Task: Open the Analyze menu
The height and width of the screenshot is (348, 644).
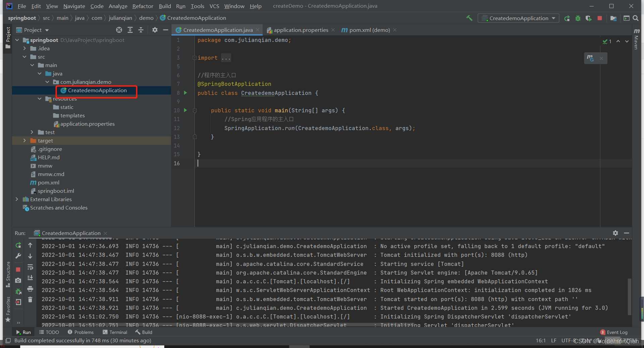Action: (x=118, y=6)
